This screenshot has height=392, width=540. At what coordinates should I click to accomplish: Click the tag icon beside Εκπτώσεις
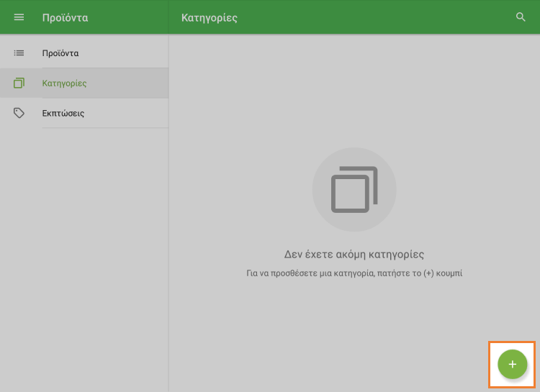click(x=19, y=113)
